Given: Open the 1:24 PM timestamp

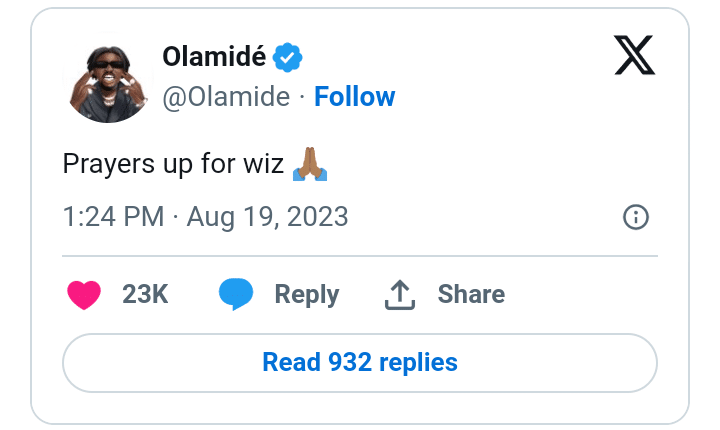Looking at the screenshot, I should point(112,217).
